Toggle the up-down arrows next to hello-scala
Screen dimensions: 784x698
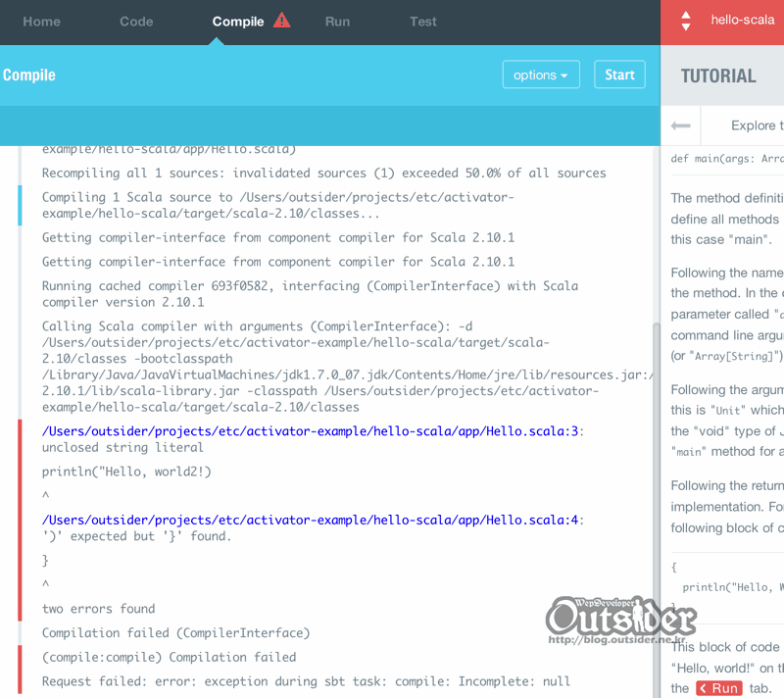686,21
